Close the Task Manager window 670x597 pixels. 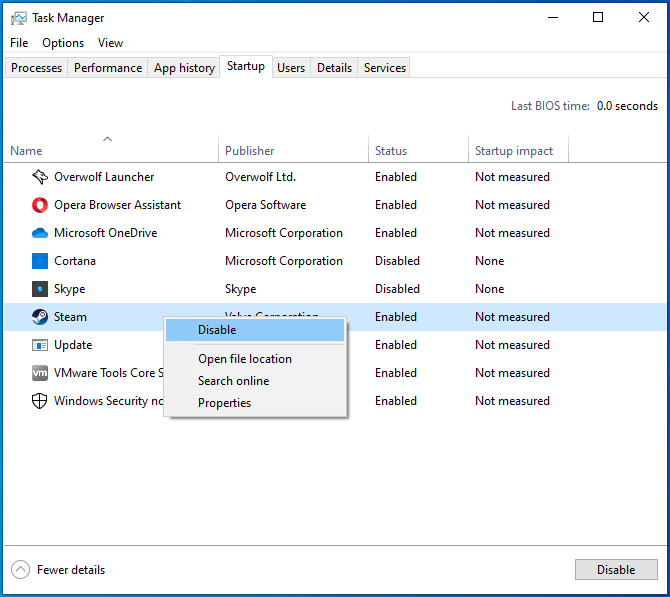(644, 18)
